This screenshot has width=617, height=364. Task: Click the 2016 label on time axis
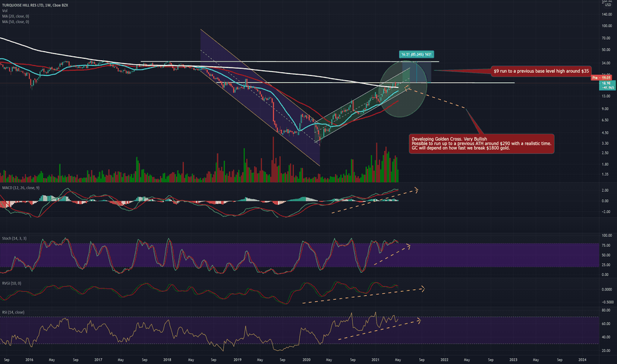pos(29,359)
